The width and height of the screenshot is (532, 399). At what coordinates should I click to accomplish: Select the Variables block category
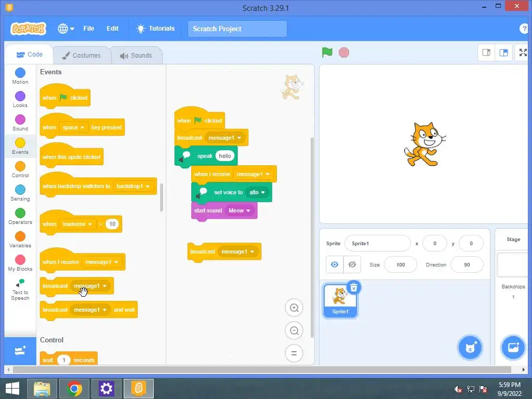[x=20, y=240]
